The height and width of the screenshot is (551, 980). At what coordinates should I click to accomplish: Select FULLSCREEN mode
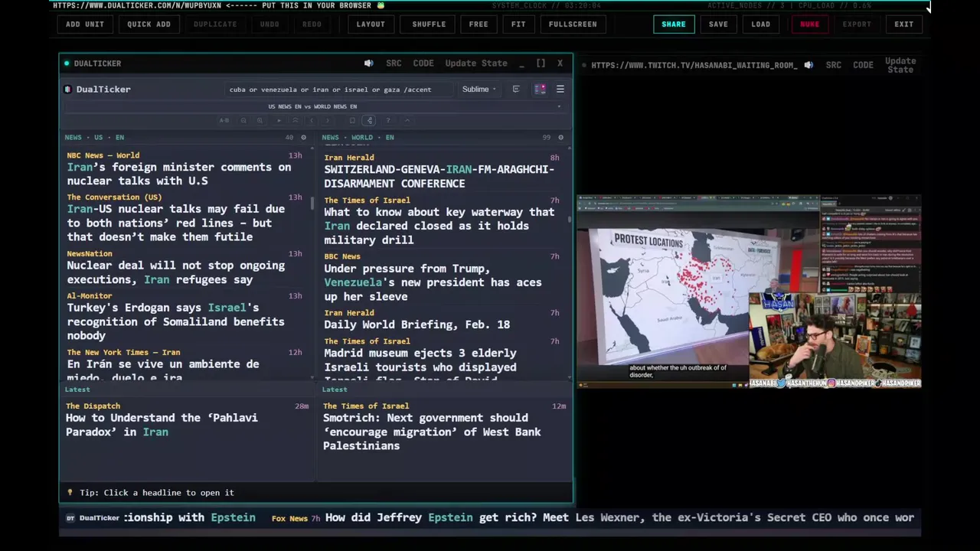pos(573,24)
